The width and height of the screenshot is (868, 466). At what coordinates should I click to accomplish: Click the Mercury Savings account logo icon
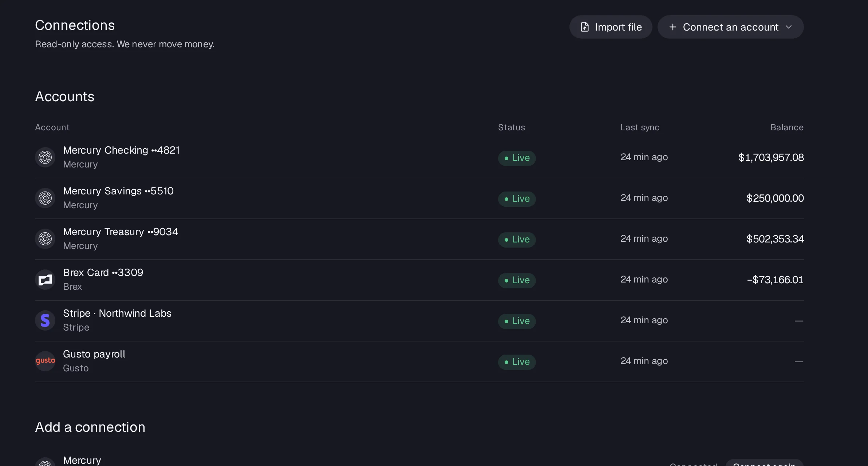45,198
